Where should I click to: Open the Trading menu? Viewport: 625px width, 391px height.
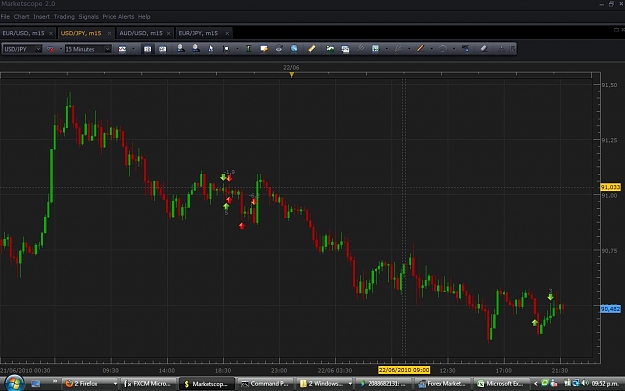(x=64, y=17)
